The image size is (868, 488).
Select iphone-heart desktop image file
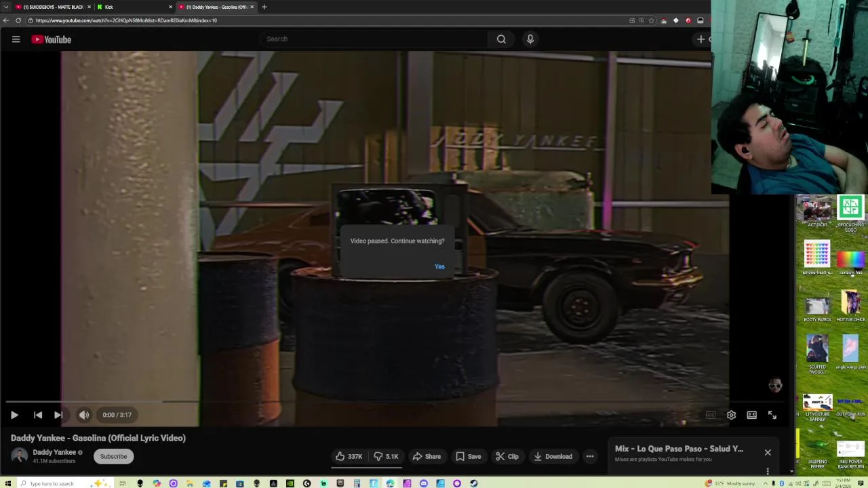pyautogui.click(x=817, y=258)
